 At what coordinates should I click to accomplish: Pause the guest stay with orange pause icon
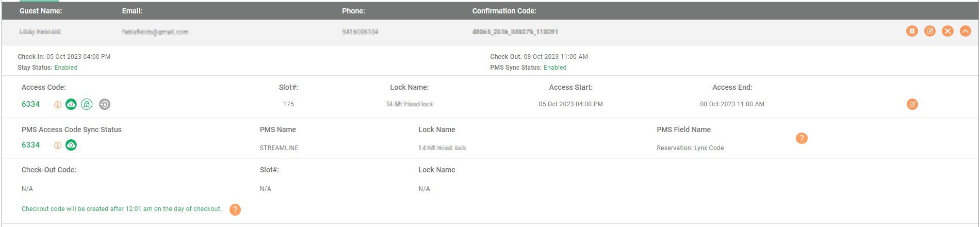point(912,31)
